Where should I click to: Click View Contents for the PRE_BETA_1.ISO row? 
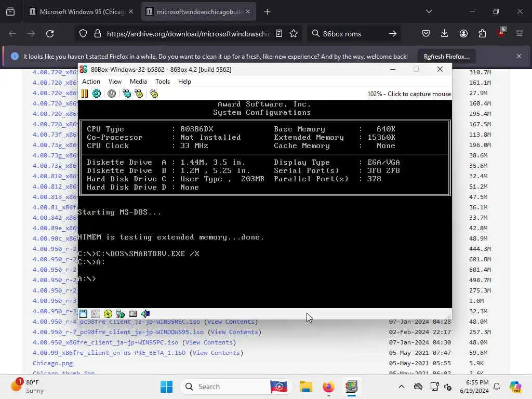click(x=217, y=353)
